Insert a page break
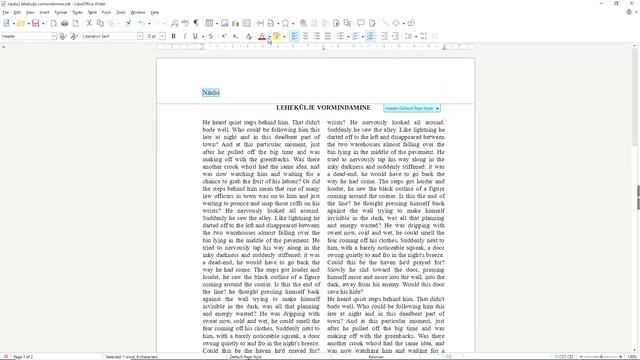This screenshot has height=360, width=640. point(260,23)
